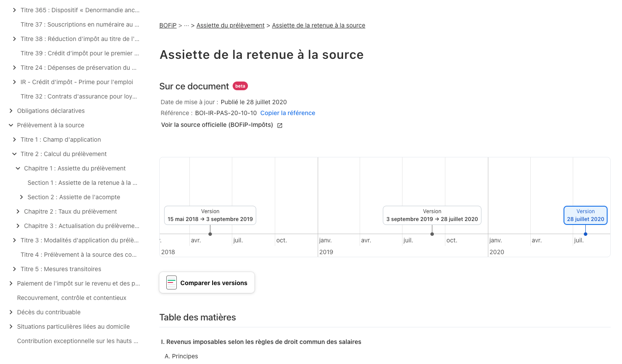Collapse Titre 2 : Calcul du prélèvement

(x=14, y=154)
